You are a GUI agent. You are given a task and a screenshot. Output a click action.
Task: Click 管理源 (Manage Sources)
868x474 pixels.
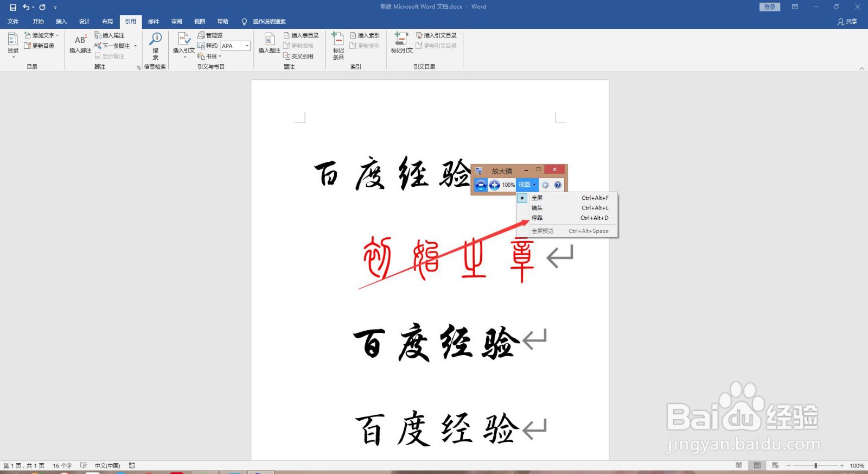[x=210, y=35]
